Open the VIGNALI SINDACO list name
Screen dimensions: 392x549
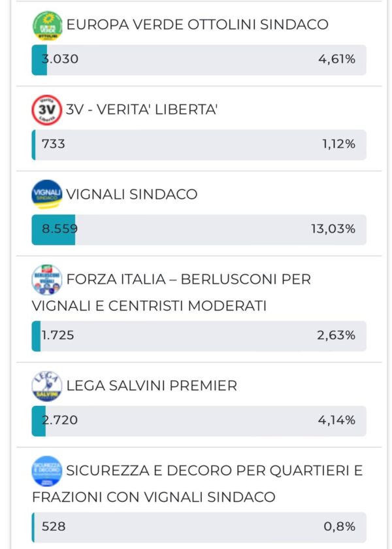[132, 195]
